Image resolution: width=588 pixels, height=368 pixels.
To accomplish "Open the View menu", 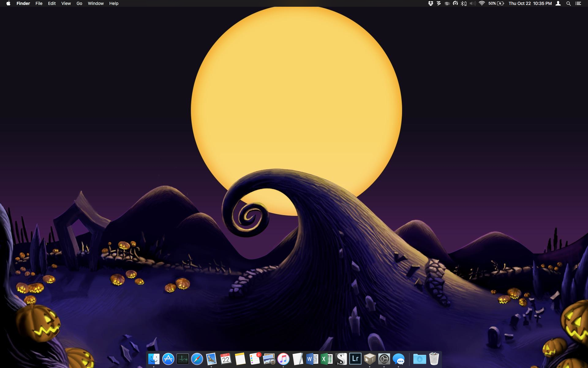I will pos(66,3).
